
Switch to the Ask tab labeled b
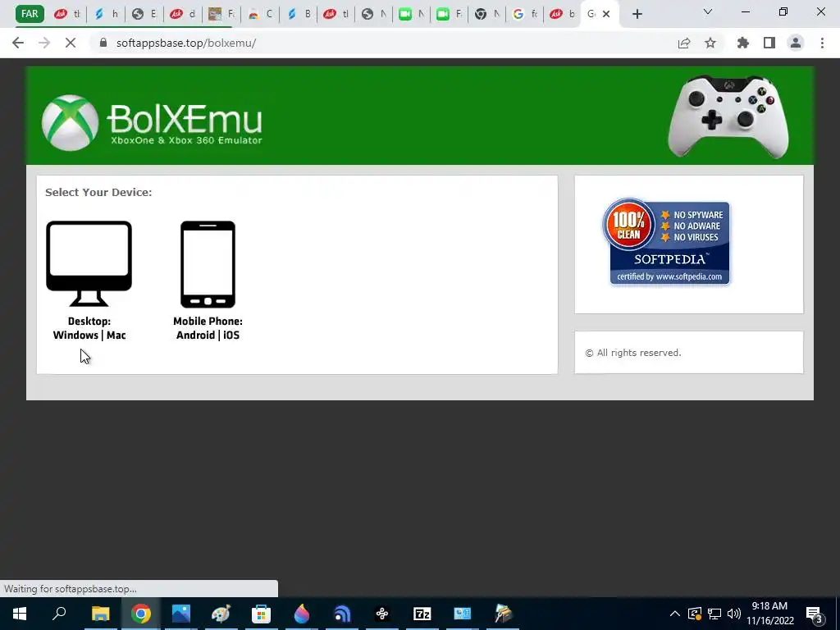coord(563,14)
